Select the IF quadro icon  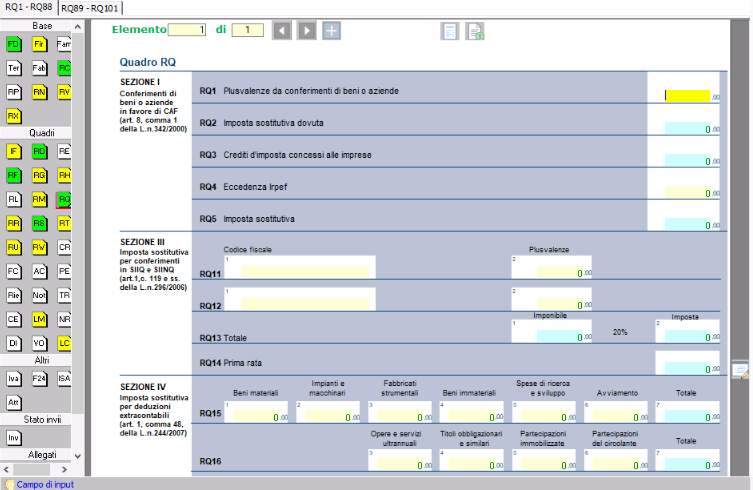13,151
